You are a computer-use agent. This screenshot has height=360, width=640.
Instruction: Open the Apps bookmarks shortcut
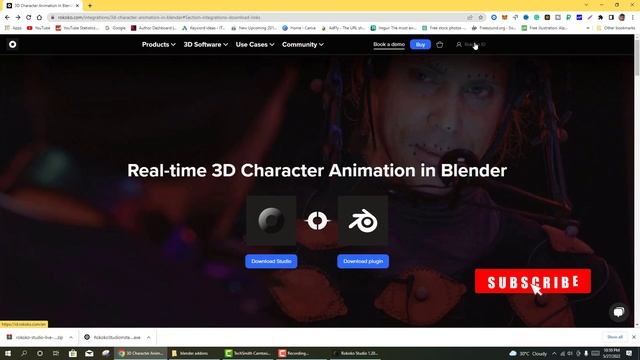[x=13, y=28]
